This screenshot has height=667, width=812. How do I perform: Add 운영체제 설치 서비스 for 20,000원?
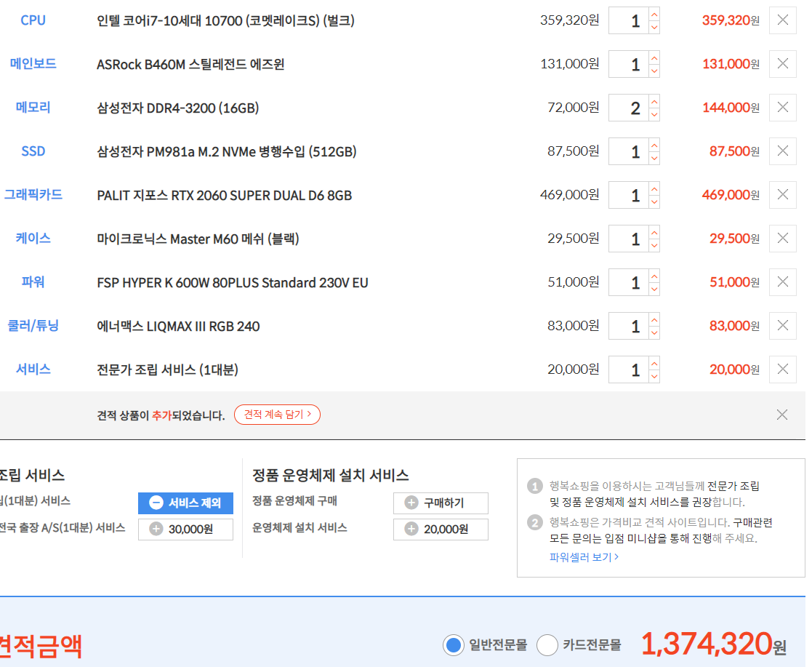[x=441, y=529]
